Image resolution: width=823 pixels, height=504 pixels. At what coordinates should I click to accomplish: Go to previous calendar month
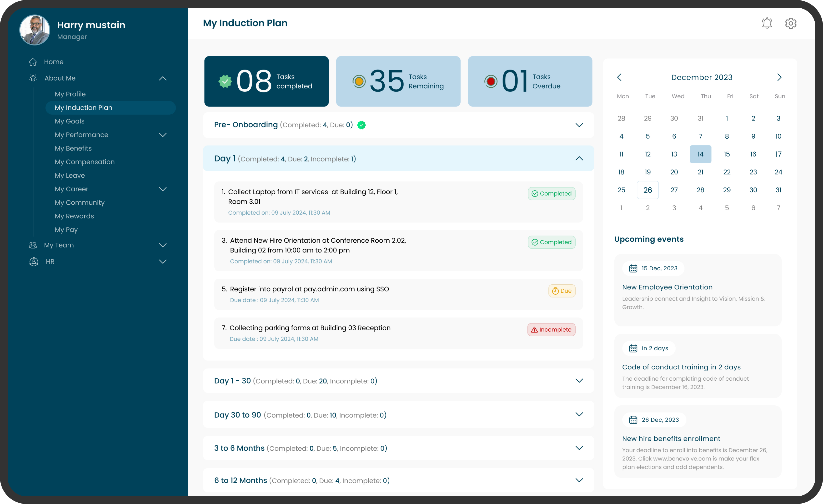pyautogui.click(x=619, y=77)
